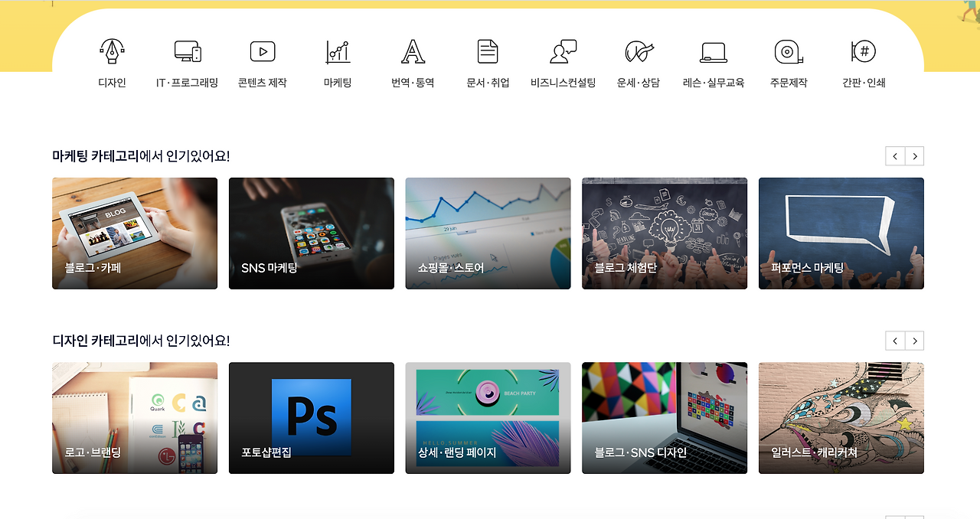This screenshot has height=519, width=980.
Task: Choose the 마케팅 chart icon
Action: pyautogui.click(x=338, y=51)
